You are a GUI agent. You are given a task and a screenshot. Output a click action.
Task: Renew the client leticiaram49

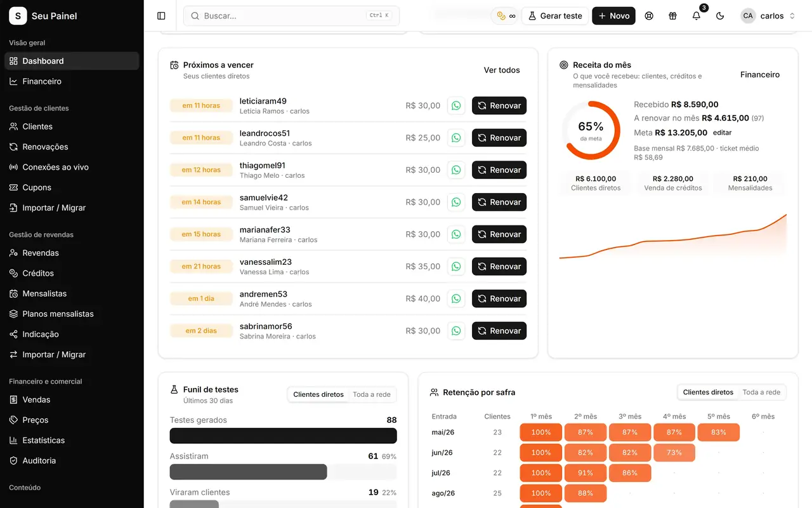(x=499, y=105)
